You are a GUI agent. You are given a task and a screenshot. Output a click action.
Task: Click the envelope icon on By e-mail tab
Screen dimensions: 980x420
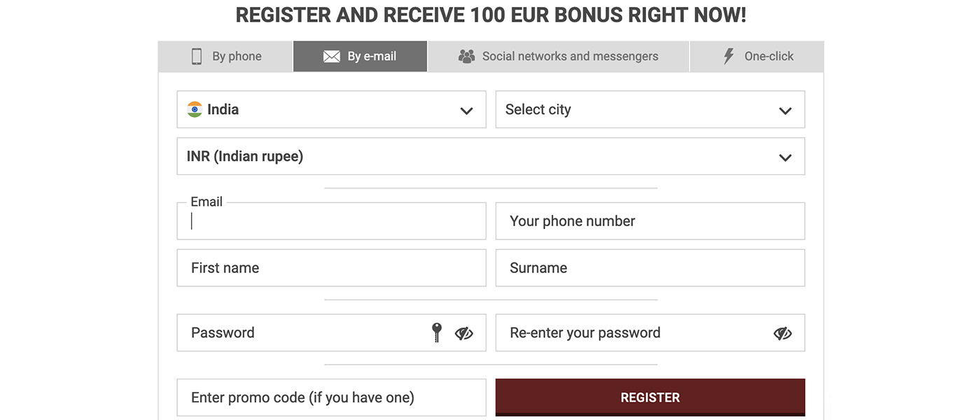pyautogui.click(x=330, y=56)
